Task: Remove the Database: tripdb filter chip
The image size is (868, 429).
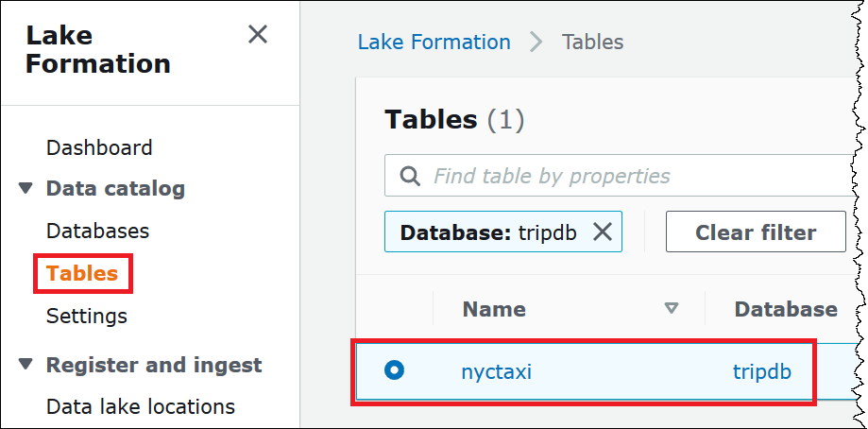Action: 602,232
